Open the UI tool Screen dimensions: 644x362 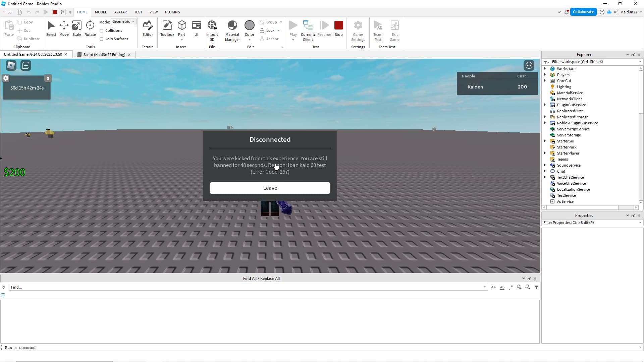tap(196, 28)
